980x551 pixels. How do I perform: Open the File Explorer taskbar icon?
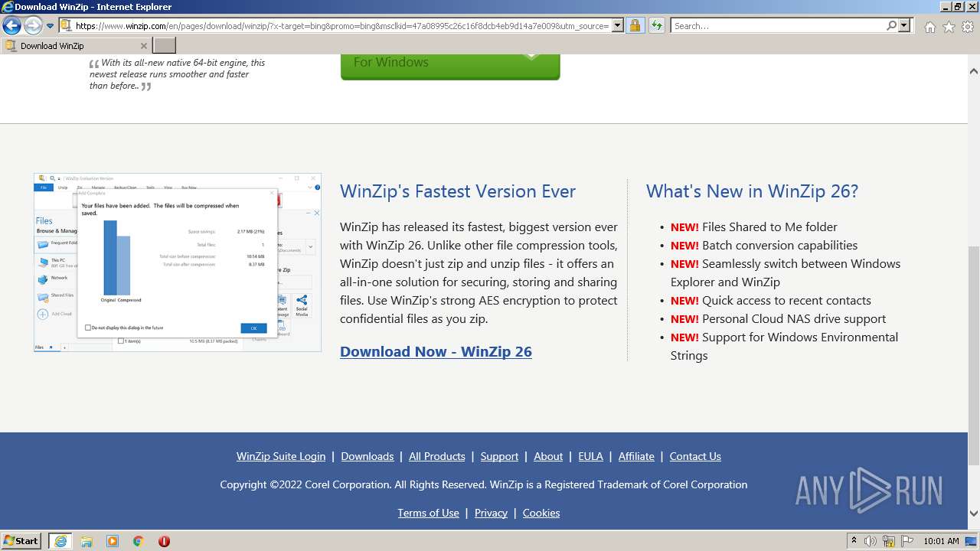coord(87,541)
